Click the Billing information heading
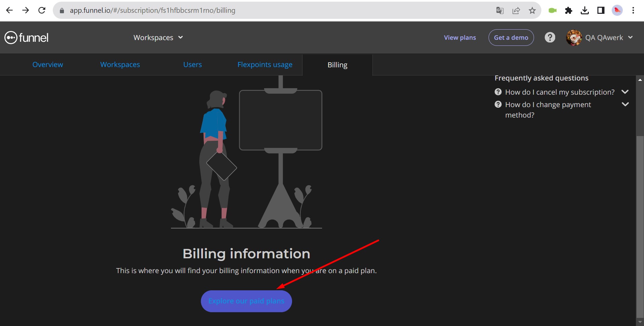 246,254
